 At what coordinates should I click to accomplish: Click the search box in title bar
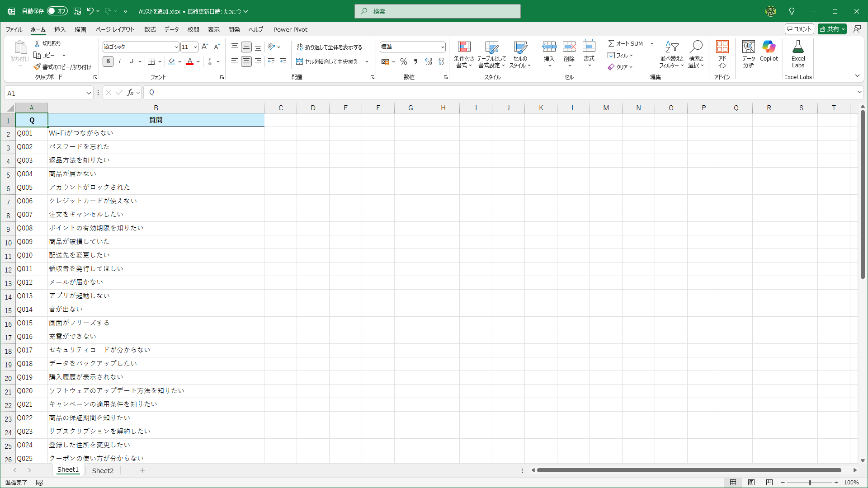pos(437,11)
